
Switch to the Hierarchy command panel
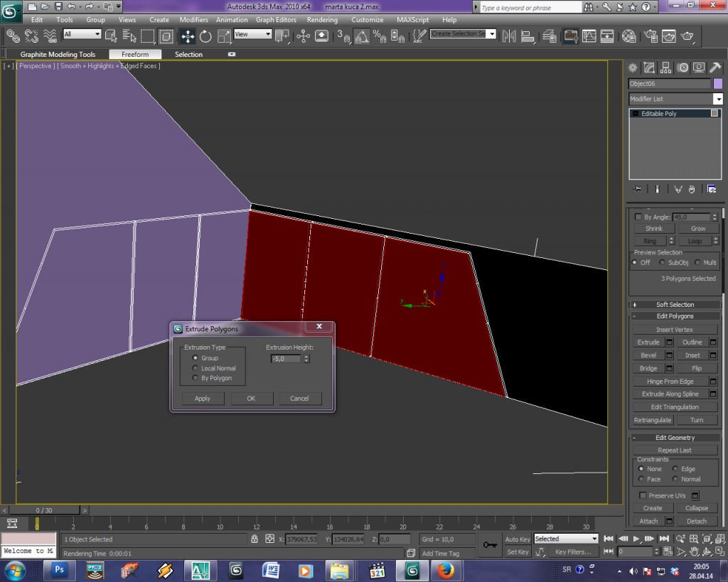pos(665,68)
